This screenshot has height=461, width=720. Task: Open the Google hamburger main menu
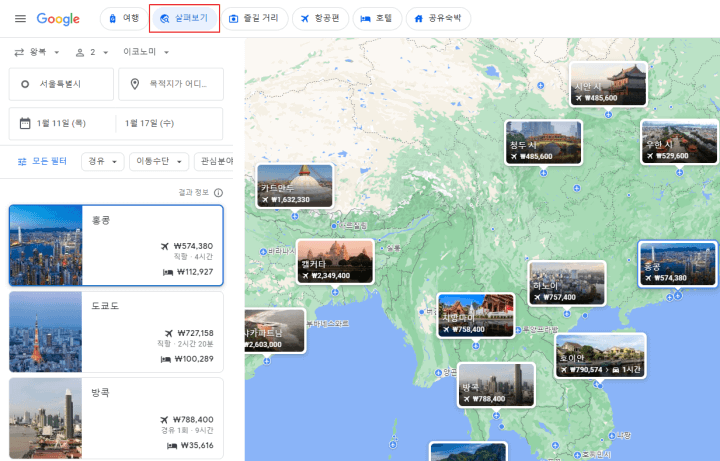20,19
